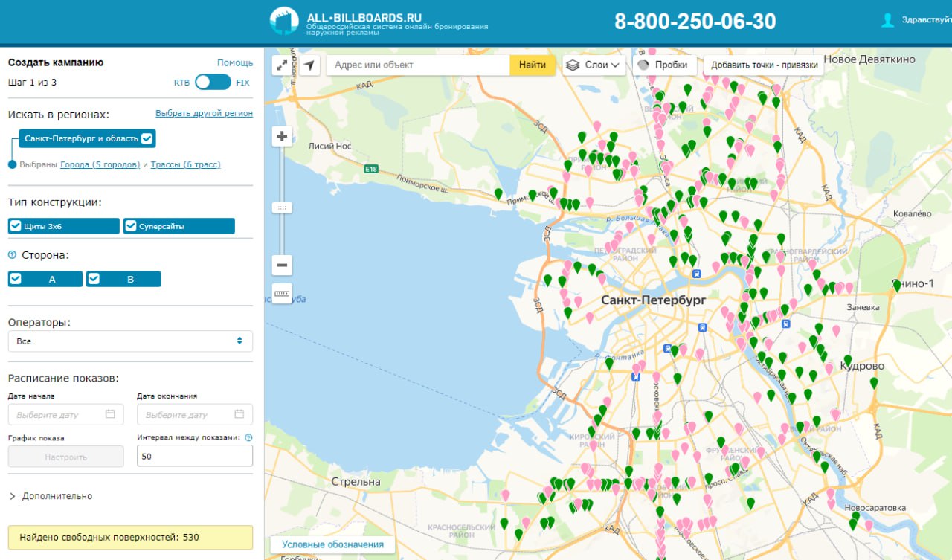952x560 pixels.
Task: Open the Города (5 городов) link
Action: tap(100, 164)
